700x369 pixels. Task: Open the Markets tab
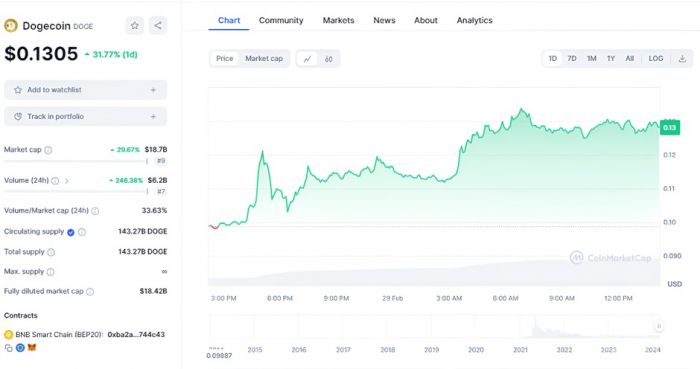(338, 20)
